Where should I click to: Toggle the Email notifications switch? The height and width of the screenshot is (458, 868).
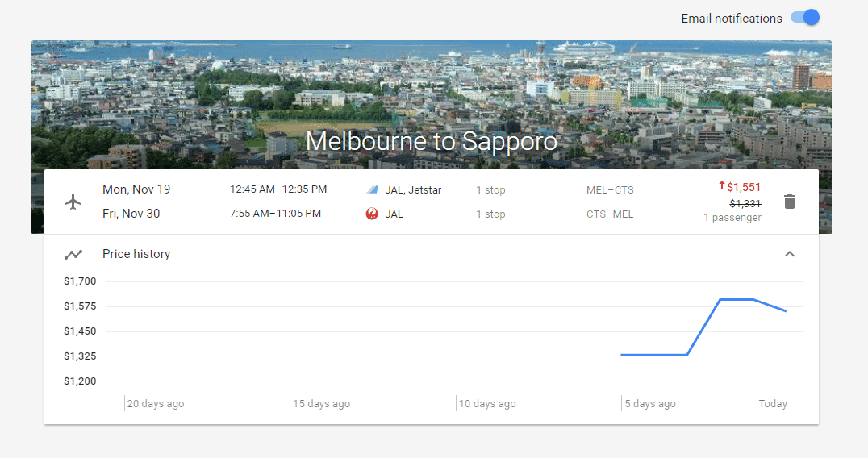tap(805, 17)
